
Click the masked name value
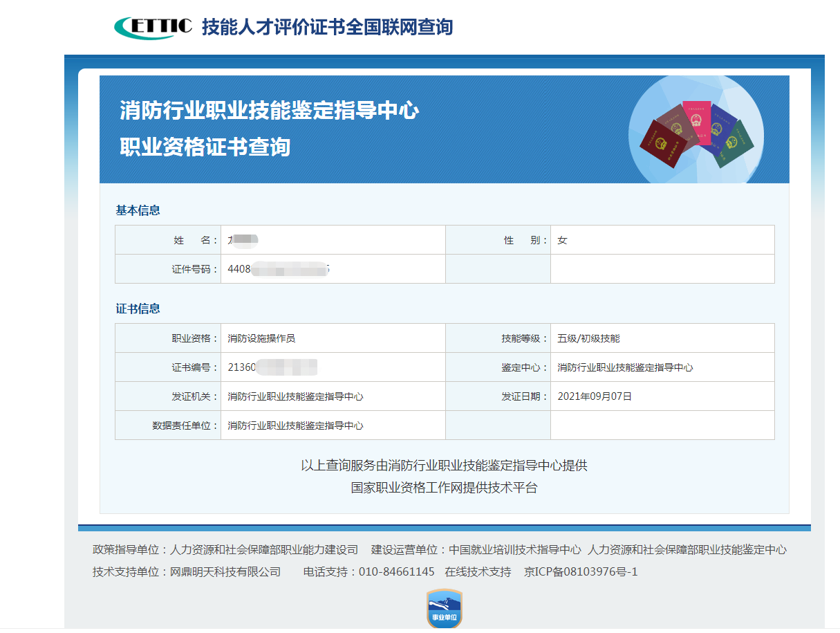pos(243,240)
